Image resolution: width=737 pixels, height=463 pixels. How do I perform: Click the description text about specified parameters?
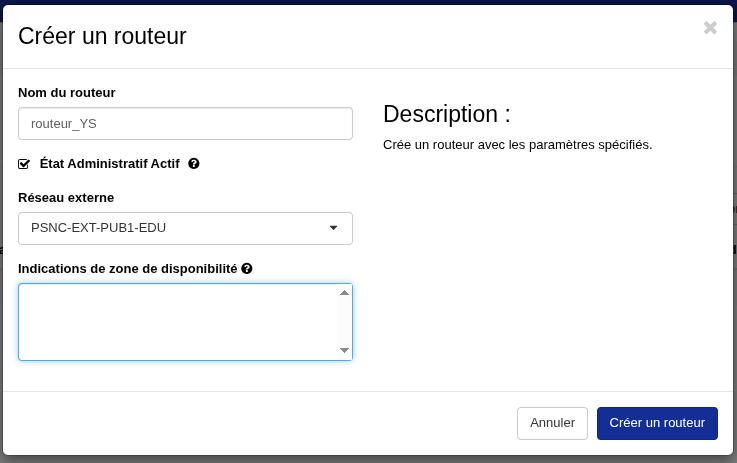coord(517,145)
